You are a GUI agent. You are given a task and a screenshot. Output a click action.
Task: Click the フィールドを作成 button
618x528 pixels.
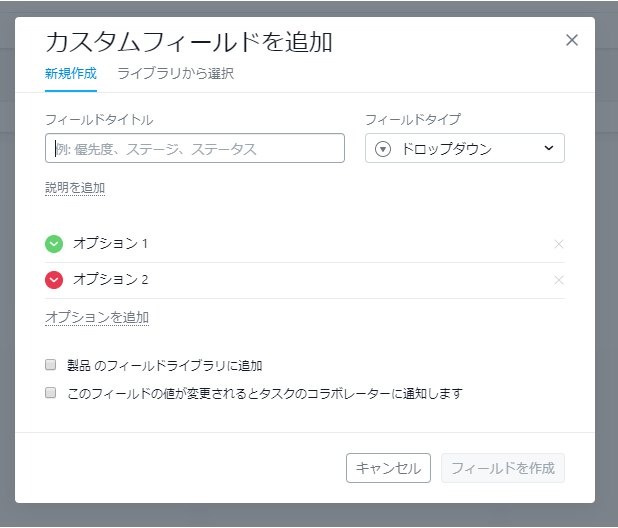[503, 468]
